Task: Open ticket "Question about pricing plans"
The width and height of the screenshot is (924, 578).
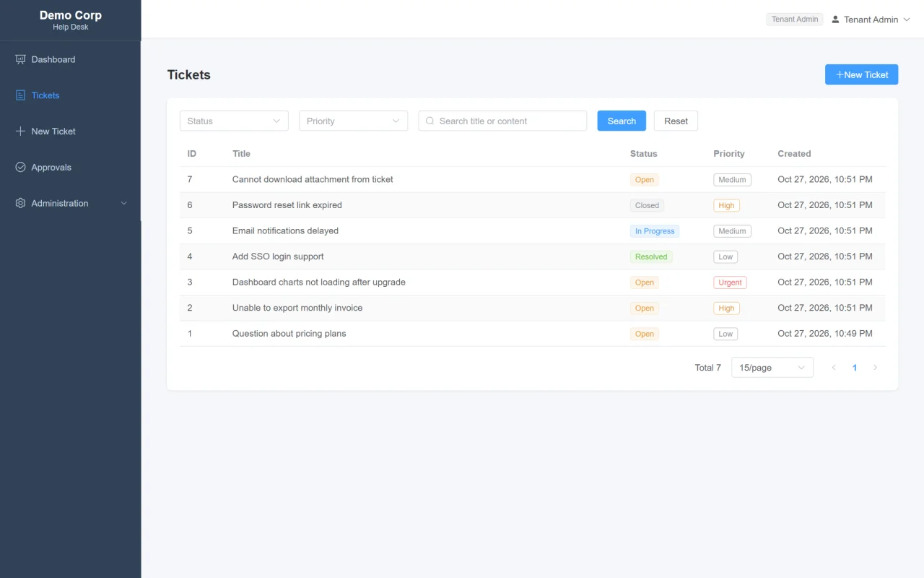Action: [289, 334]
